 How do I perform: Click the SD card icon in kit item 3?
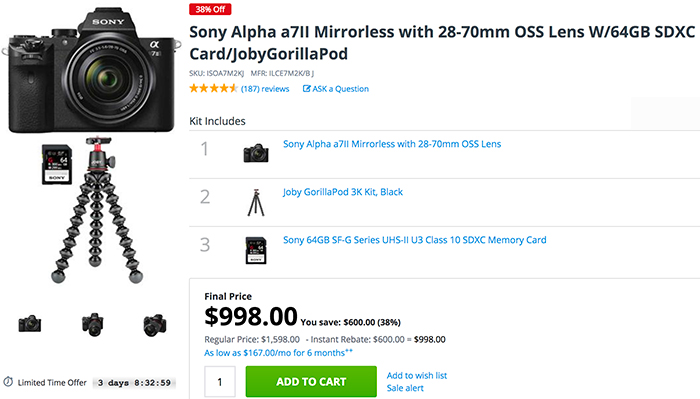(x=256, y=250)
